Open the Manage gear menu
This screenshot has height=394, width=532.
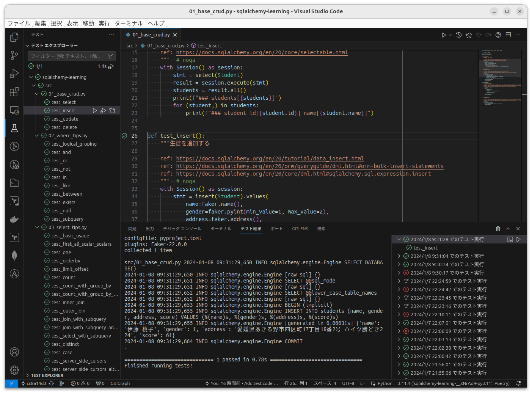14,370
